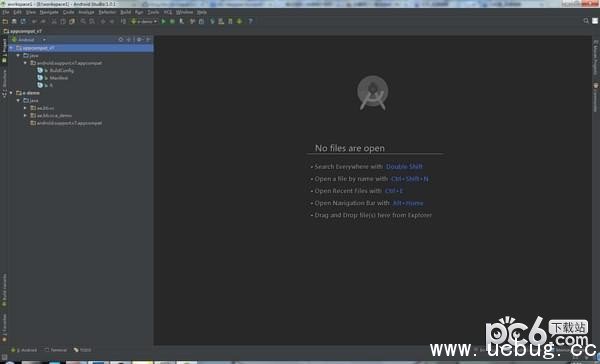Open the Project side tab
This screenshot has width=600, height=364.
coord(4,50)
